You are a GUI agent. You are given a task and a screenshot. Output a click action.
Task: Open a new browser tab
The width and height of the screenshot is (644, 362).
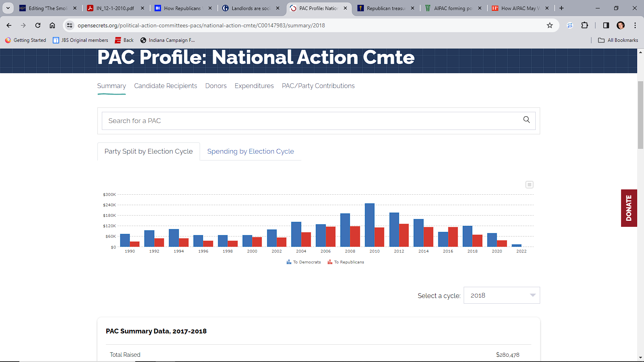click(561, 8)
